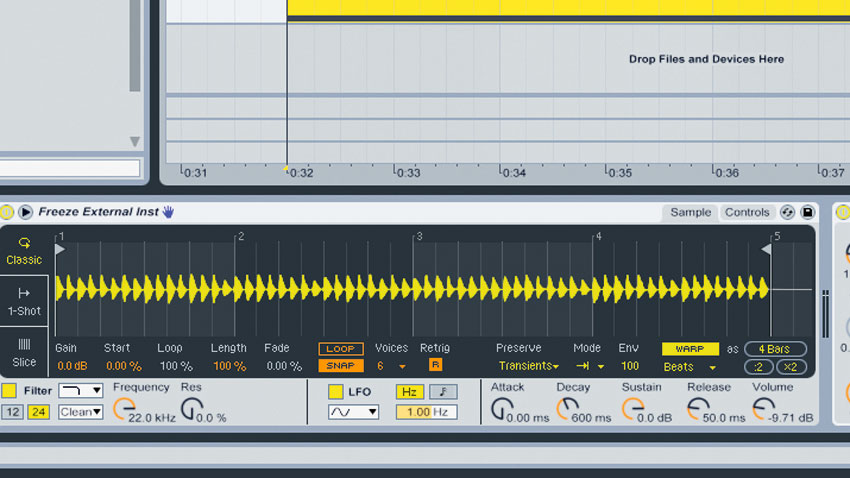
Task: Enable the Filter yellow activator box
Action: click(9, 391)
